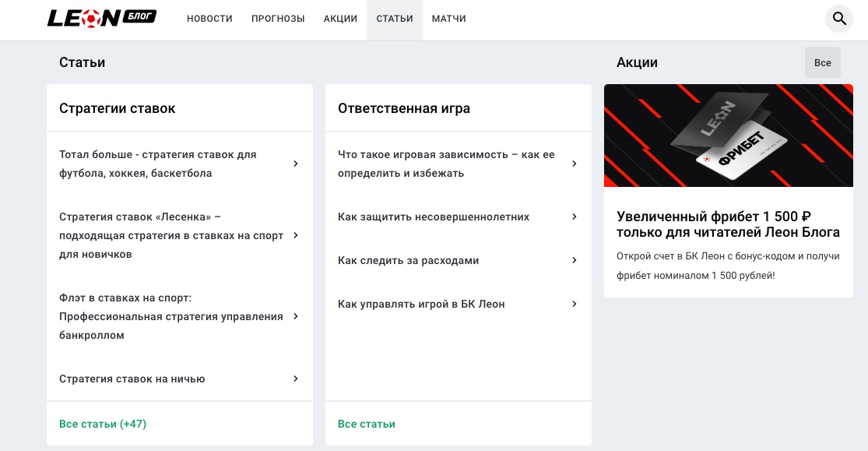
Task: Open article Флэт в ставках на спорт
Action: pos(171,316)
